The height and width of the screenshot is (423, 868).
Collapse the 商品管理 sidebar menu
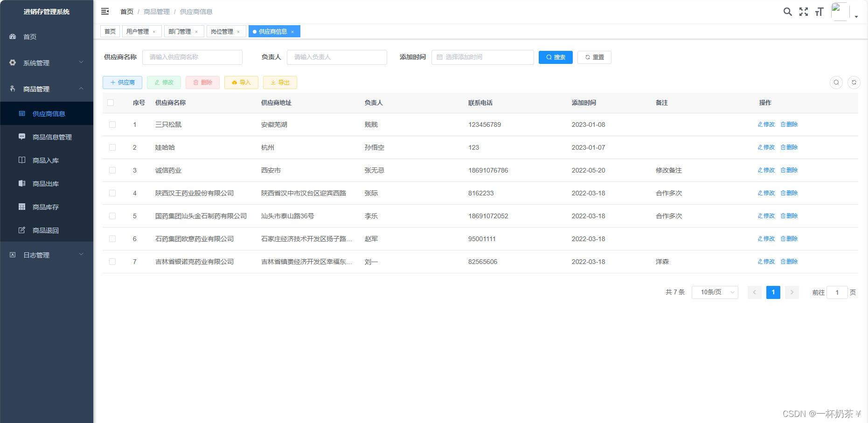[x=47, y=89]
